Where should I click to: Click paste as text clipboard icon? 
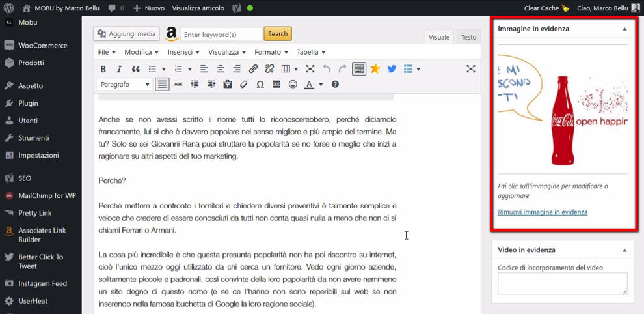(x=228, y=85)
